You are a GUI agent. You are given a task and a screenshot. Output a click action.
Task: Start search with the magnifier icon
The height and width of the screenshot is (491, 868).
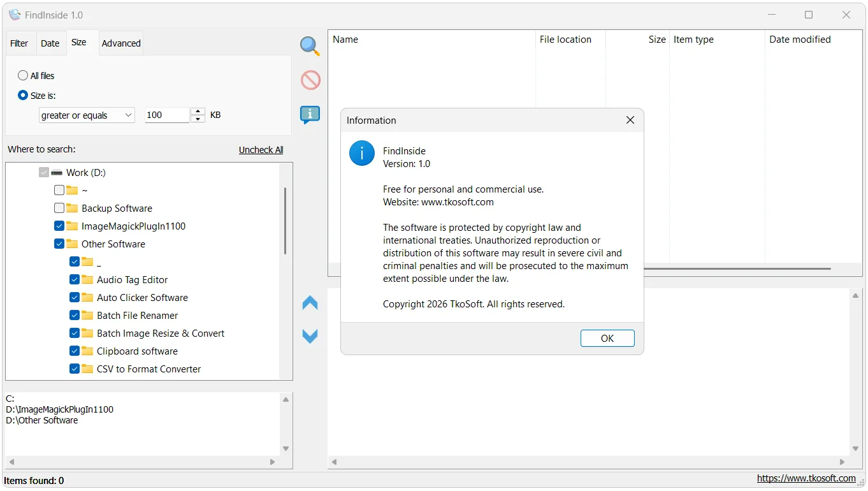[x=310, y=46]
